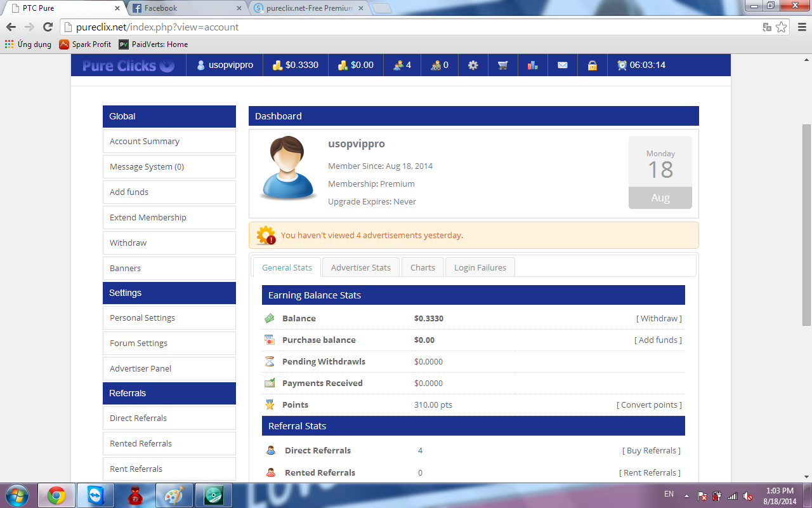The image size is (812, 508).
Task: Open the shopping cart icon in navbar
Action: (x=502, y=65)
